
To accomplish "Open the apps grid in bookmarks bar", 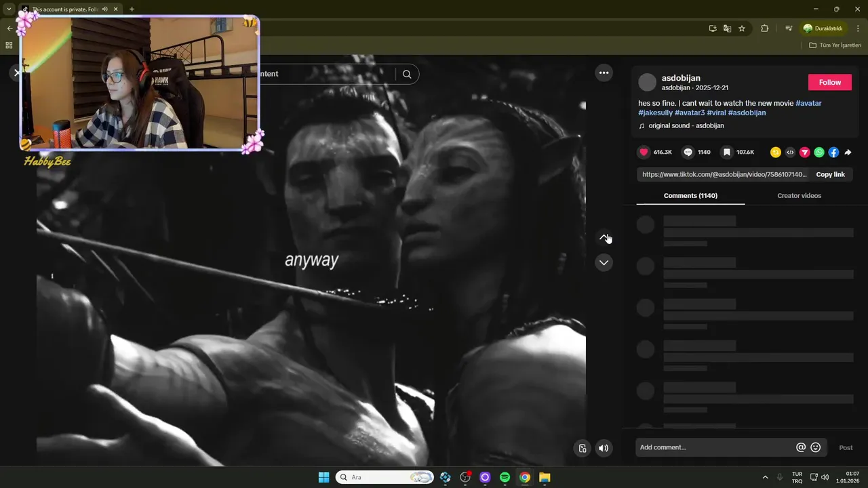I will (x=9, y=45).
